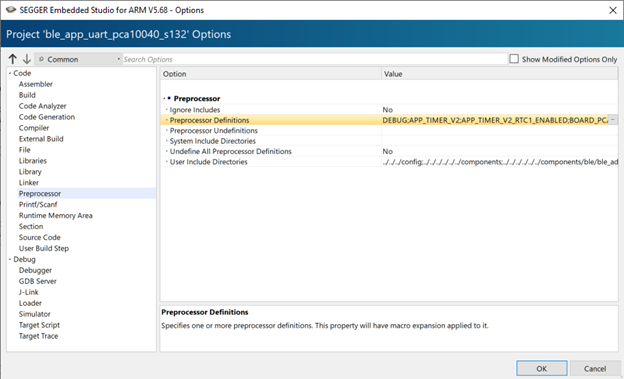Select Debugger under Debug

pos(35,270)
